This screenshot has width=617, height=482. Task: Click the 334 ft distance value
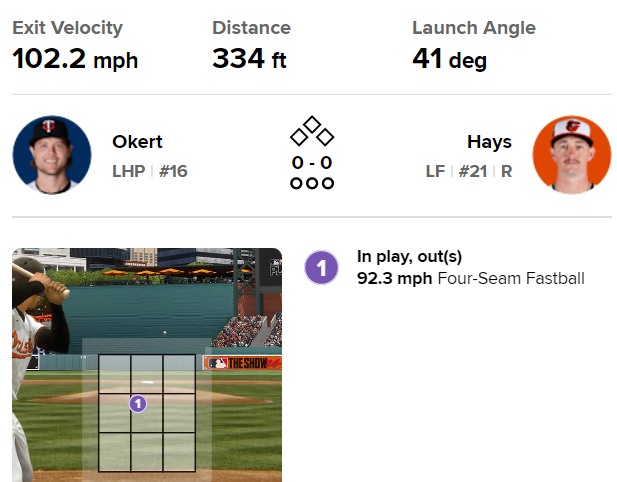click(x=249, y=60)
